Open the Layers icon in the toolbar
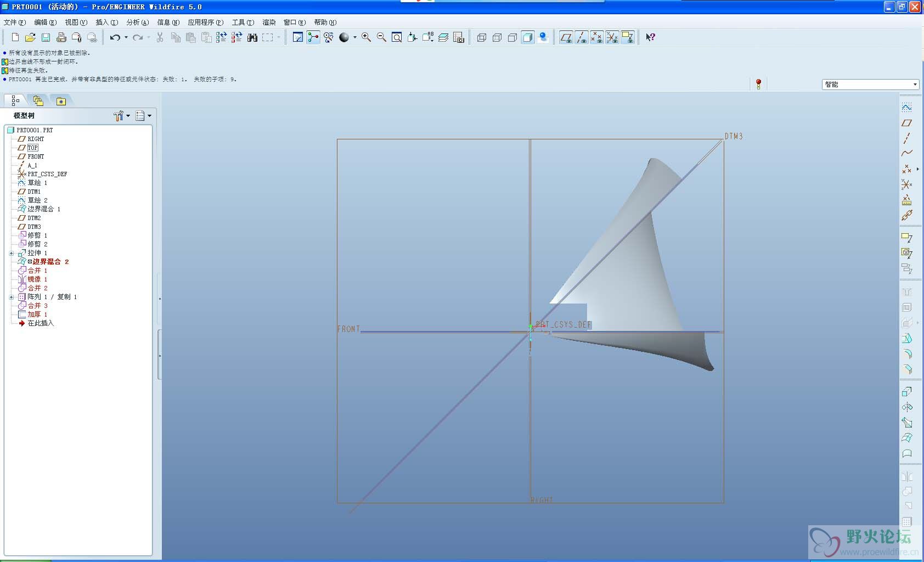The height and width of the screenshot is (562, 924). [443, 37]
